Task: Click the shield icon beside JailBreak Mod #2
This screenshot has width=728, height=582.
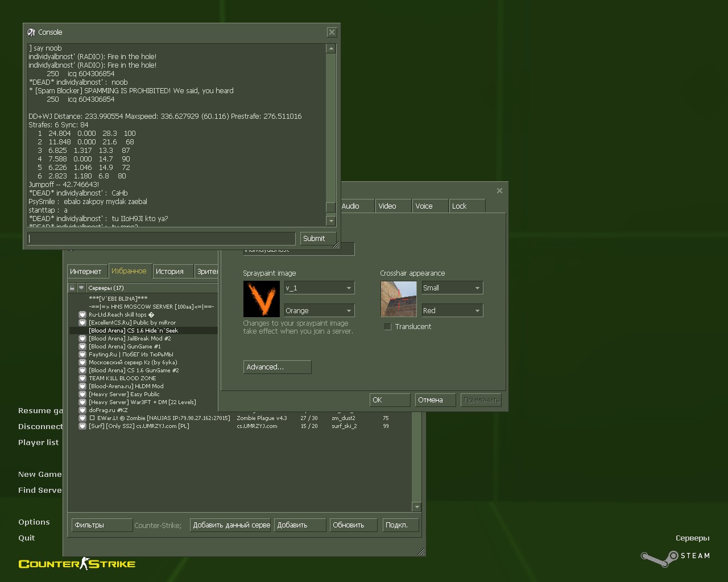Action: pos(82,339)
